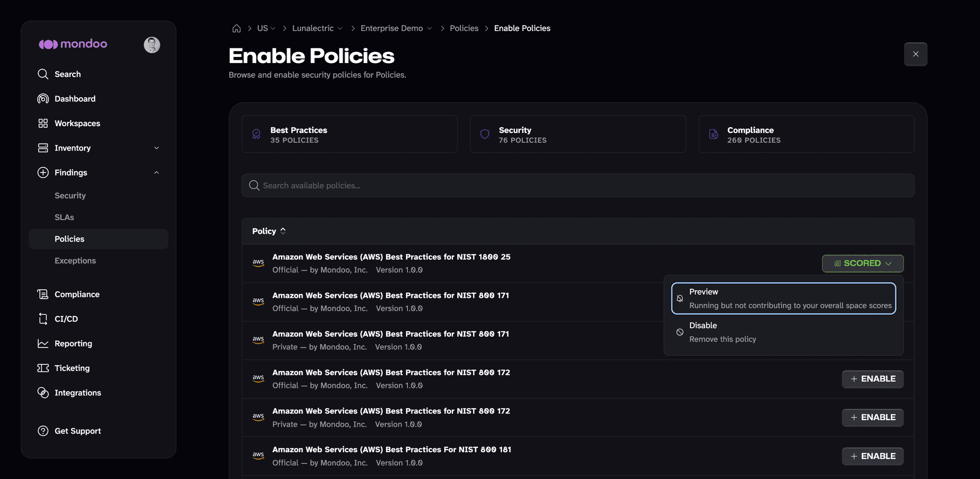
Task: Sort by the Policy column
Action: [x=269, y=231]
